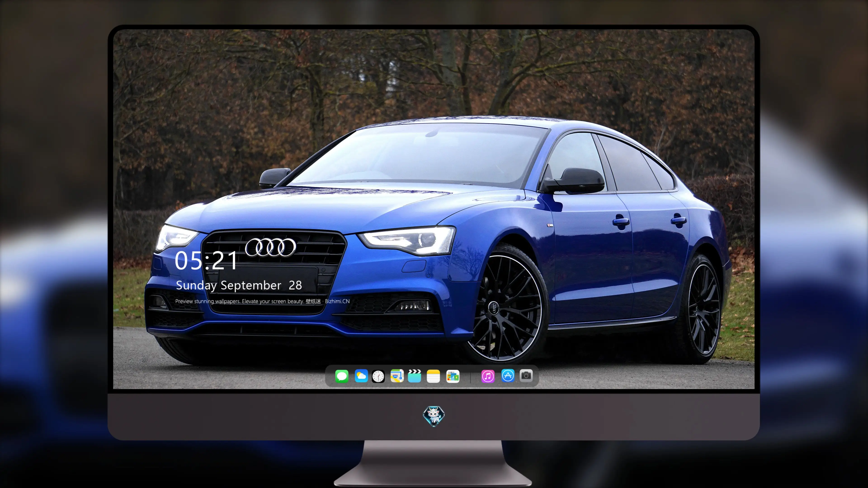The height and width of the screenshot is (488, 868).
Task: Launch Maps from the dock
Action: [397, 376]
